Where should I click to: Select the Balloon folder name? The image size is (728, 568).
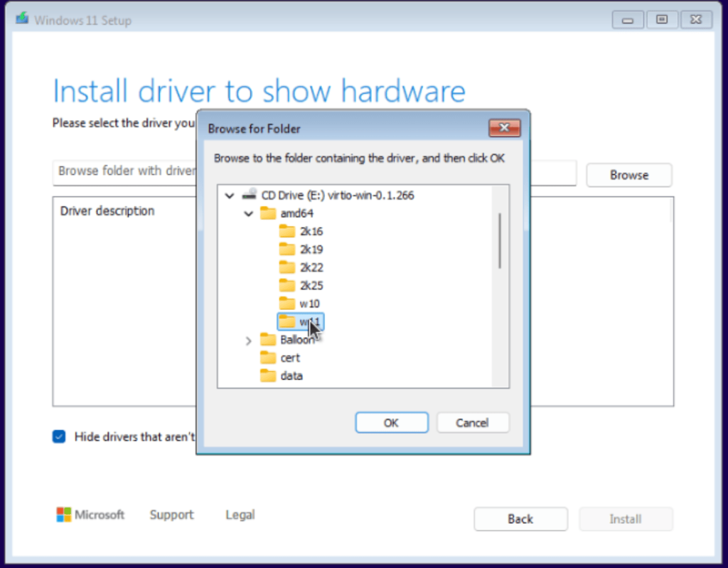click(297, 340)
